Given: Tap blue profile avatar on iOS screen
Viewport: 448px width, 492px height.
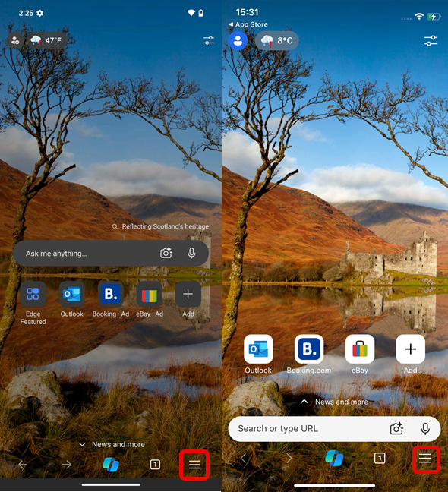Looking at the screenshot, I should coord(238,40).
